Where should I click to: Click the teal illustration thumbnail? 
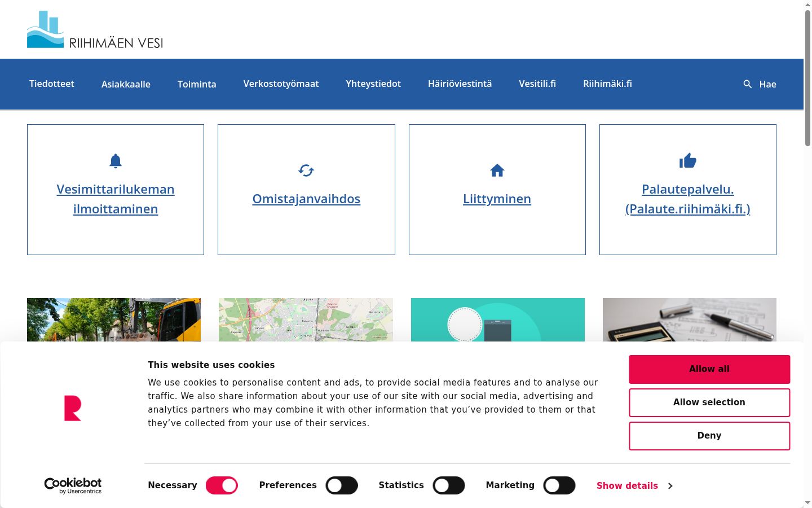click(498, 319)
